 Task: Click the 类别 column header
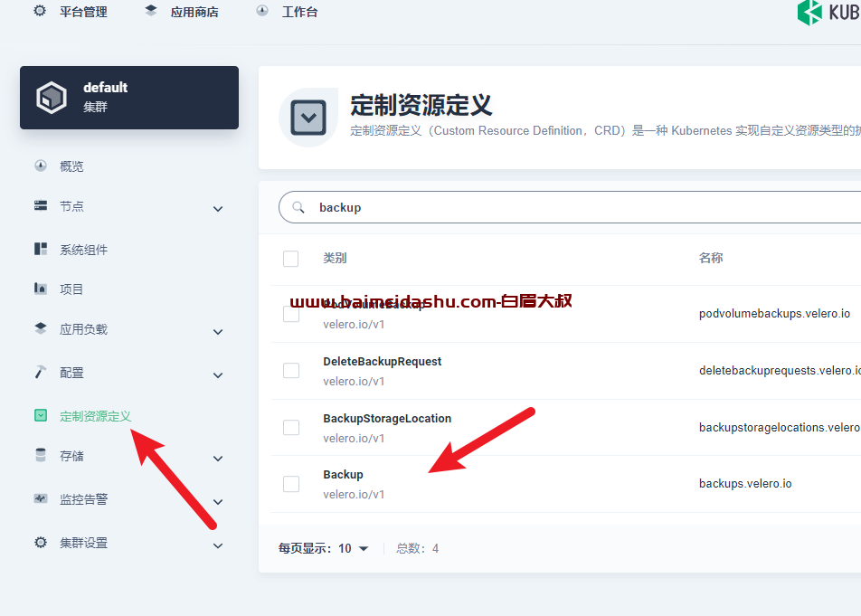click(335, 258)
